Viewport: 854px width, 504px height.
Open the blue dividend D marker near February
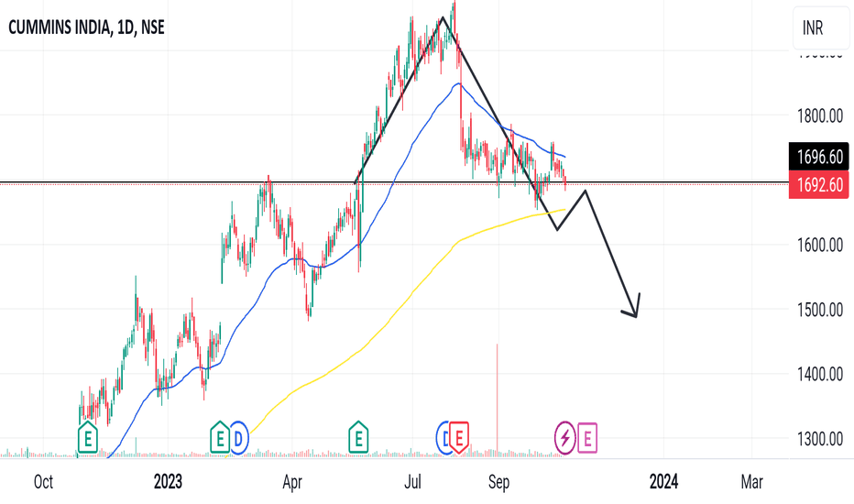click(x=238, y=438)
